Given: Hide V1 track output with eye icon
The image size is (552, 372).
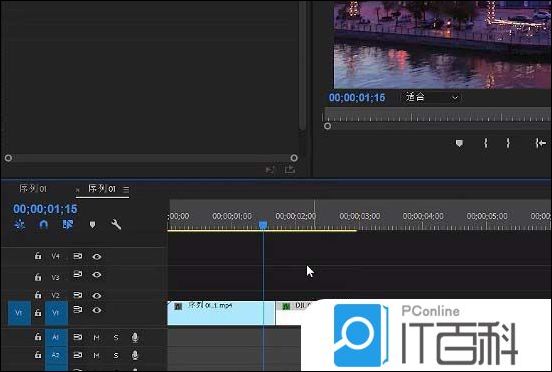Looking at the screenshot, I should click(x=97, y=310).
